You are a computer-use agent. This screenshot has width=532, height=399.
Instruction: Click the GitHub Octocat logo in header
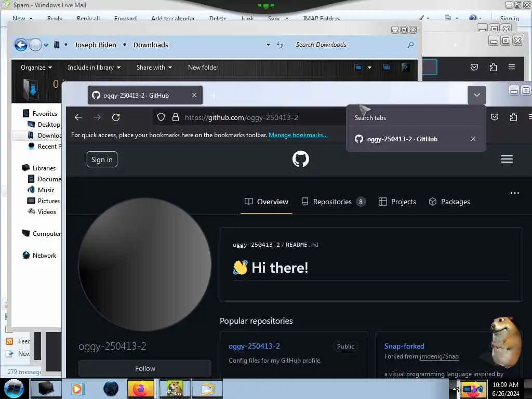tap(301, 159)
